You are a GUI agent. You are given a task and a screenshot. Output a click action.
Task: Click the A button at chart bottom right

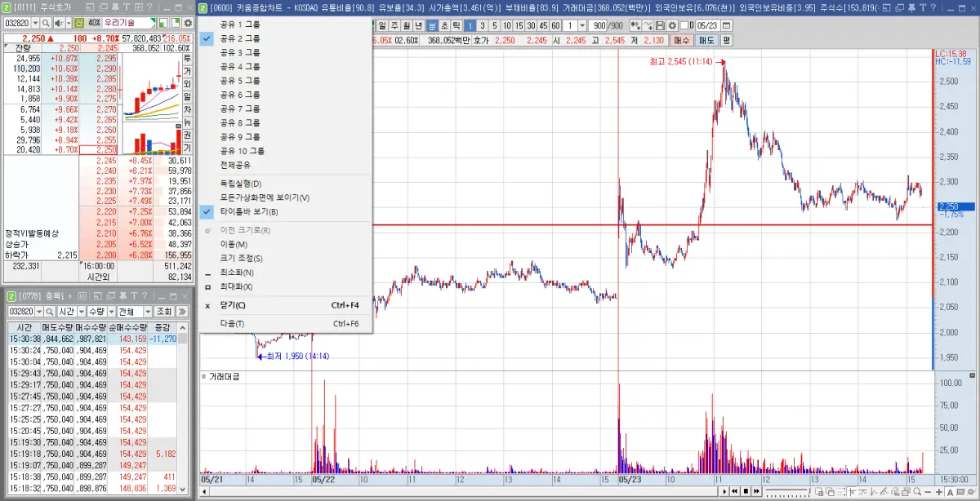click(x=950, y=492)
